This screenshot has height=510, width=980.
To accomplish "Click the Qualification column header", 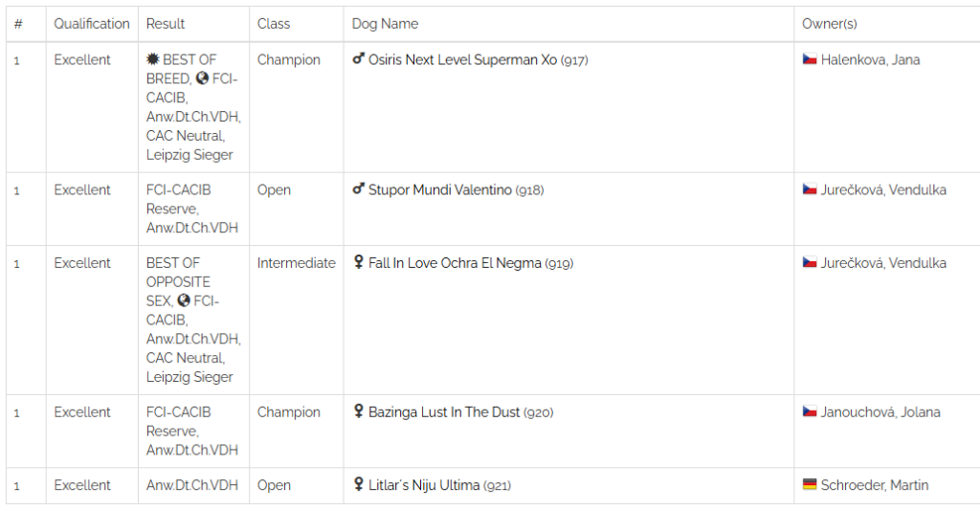I will pos(92,24).
